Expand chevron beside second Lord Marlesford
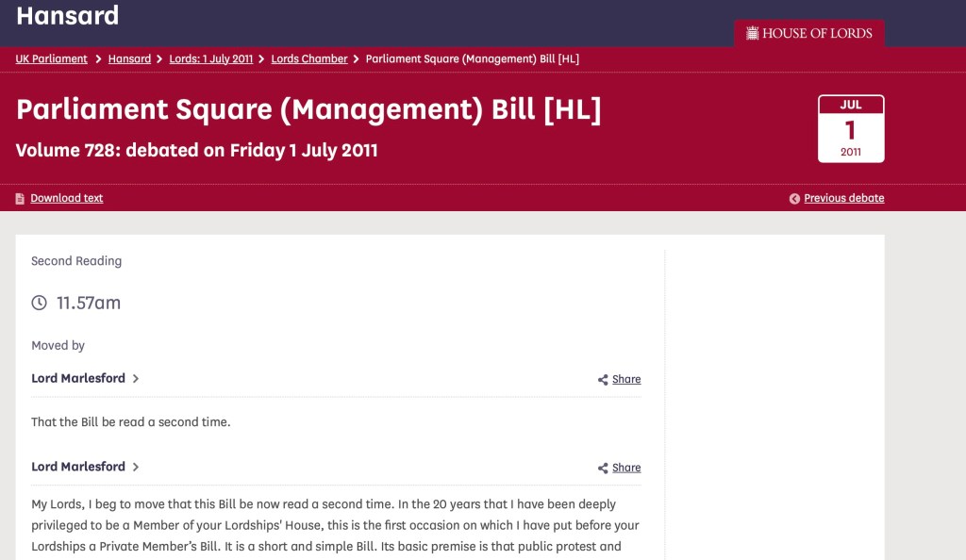Screen dimensions: 966x560 (136, 468)
